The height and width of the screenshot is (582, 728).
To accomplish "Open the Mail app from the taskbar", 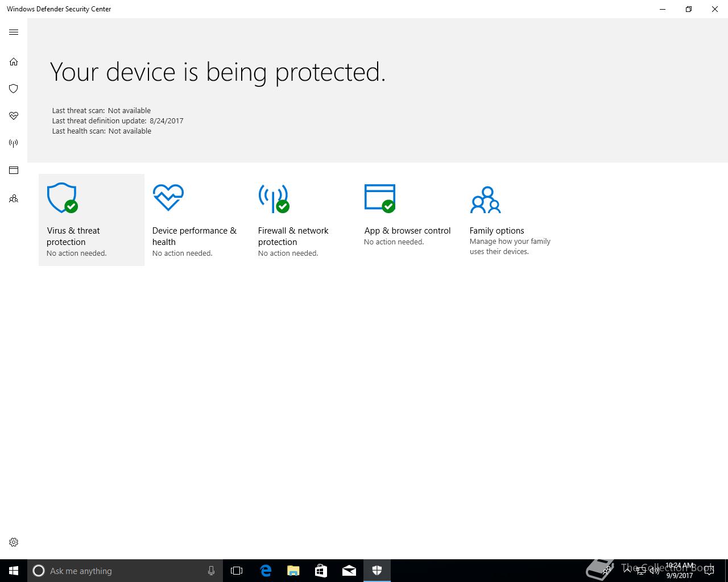I will pyautogui.click(x=349, y=571).
